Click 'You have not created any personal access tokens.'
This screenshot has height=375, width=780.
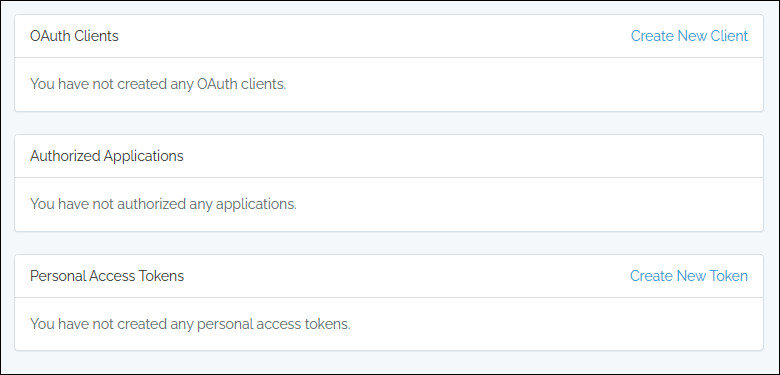(190, 324)
